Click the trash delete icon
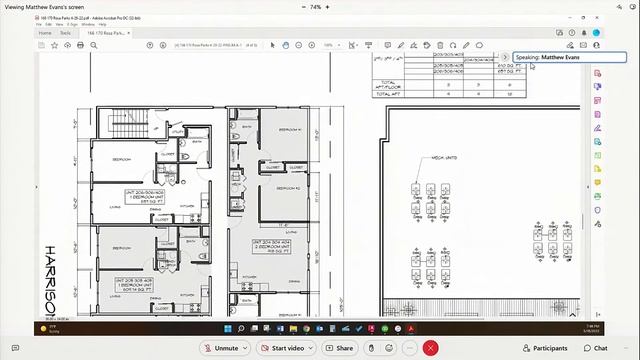The height and width of the screenshot is (360, 640). [x=440, y=45]
